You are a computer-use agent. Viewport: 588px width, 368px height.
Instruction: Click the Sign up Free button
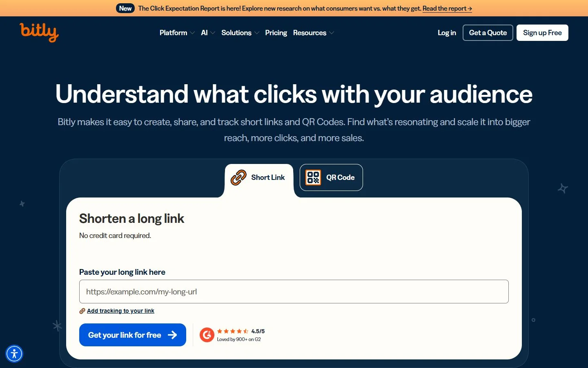(x=542, y=33)
